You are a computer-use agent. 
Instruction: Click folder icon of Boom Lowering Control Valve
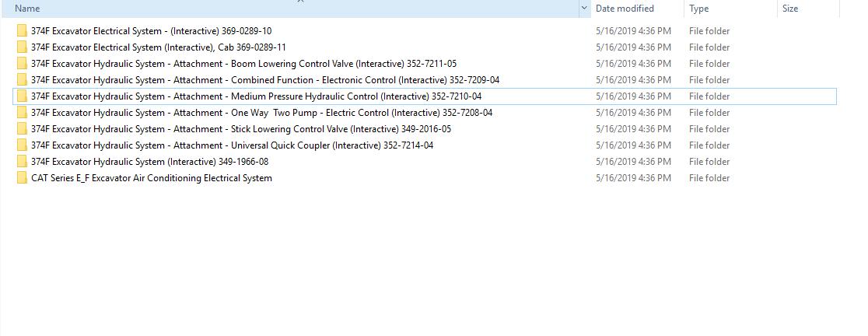tap(22, 64)
